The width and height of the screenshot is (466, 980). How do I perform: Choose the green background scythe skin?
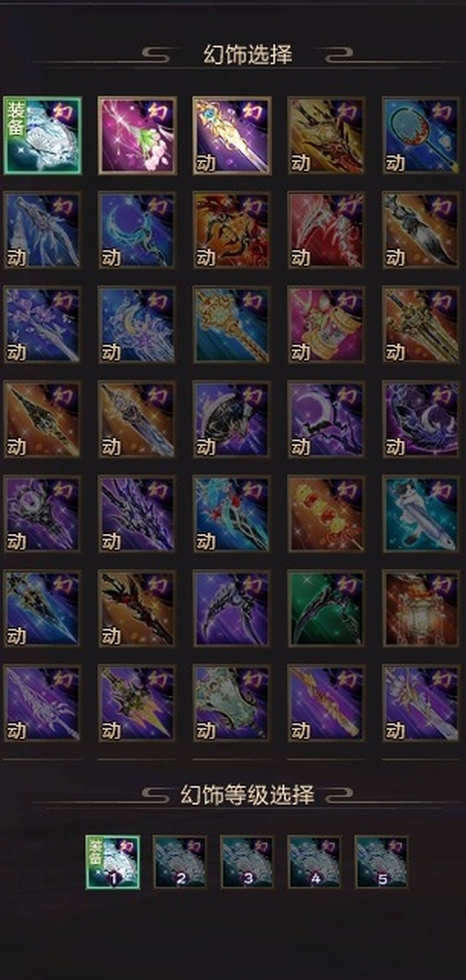326,608
